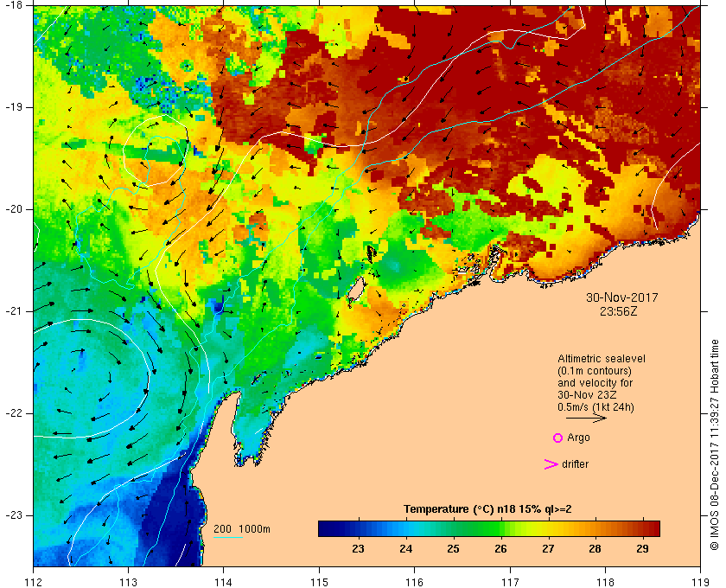Click colorbar tick label '24'

pos(405,549)
